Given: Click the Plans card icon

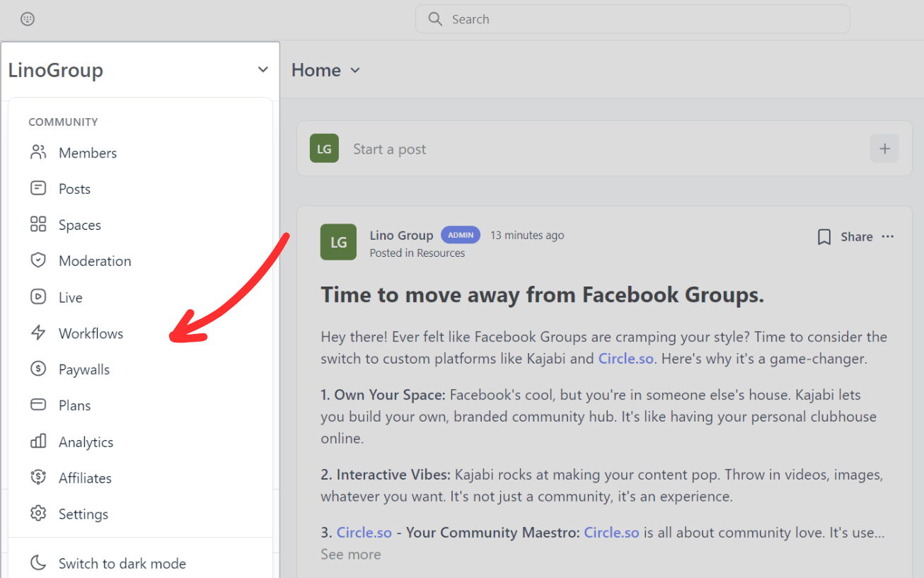Looking at the screenshot, I should (38, 405).
